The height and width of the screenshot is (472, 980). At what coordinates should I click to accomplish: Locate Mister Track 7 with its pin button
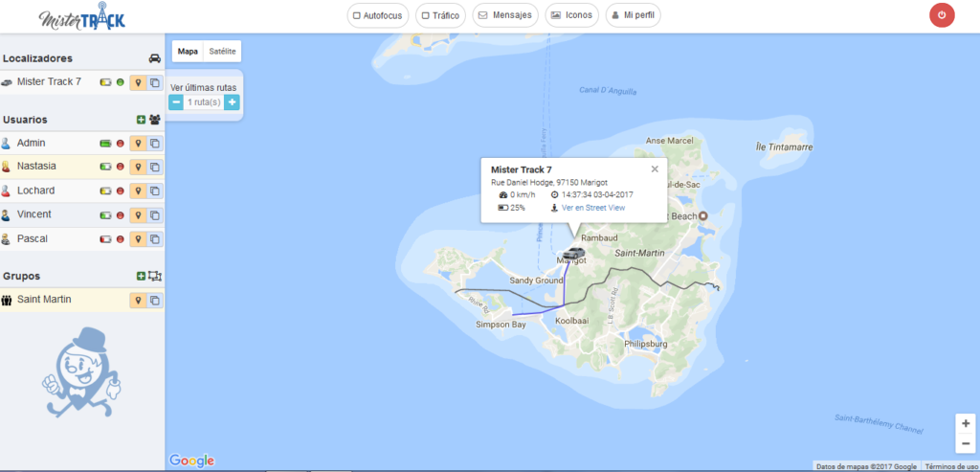138,82
